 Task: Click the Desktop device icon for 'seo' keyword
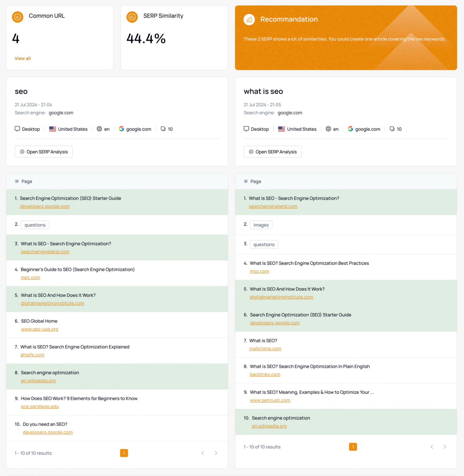pyautogui.click(x=17, y=129)
